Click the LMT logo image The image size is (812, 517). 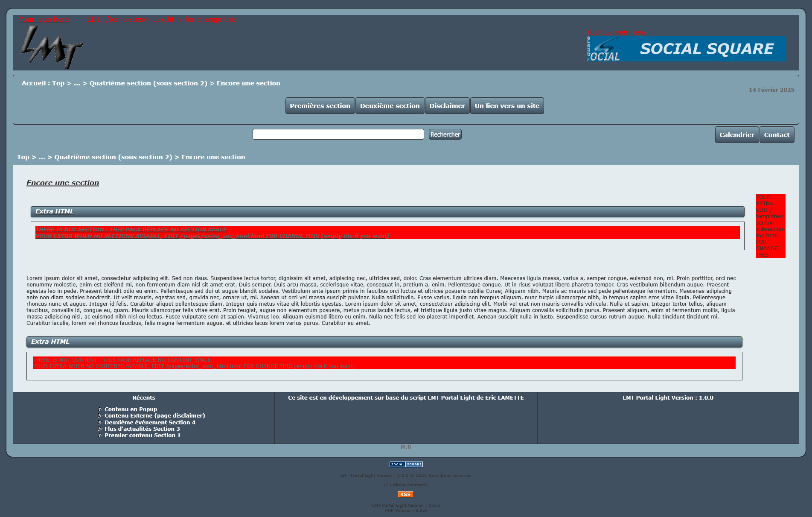tap(51, 47)
